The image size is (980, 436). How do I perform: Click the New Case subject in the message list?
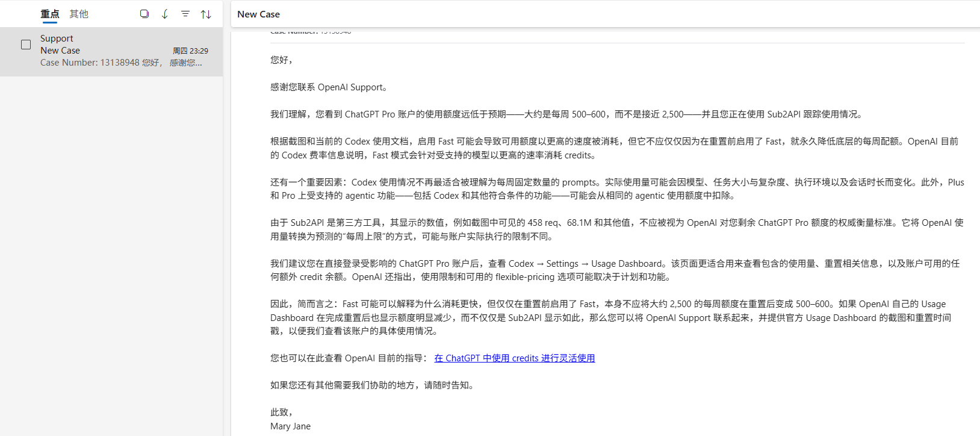[60, 51]
